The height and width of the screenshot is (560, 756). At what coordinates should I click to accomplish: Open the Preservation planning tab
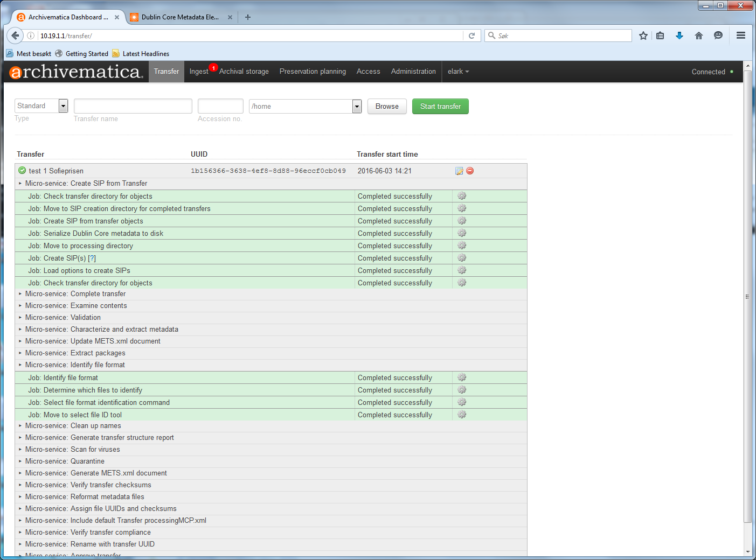(x=313, y=72)
